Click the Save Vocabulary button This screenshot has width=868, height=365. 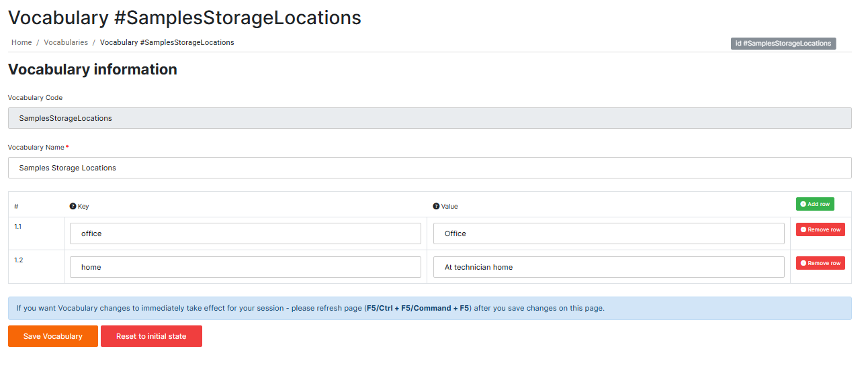(53, 336)
